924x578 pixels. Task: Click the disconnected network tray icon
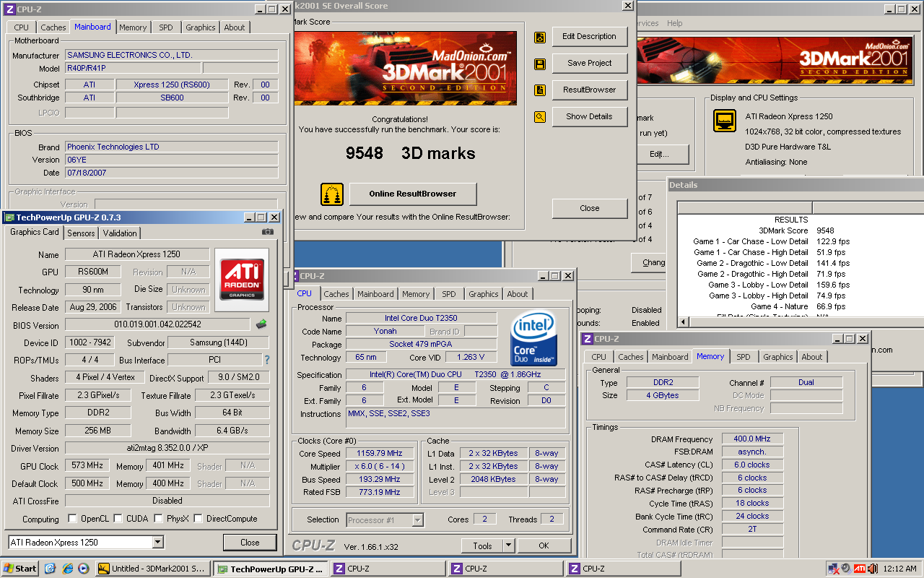click(x=834, y=569)
